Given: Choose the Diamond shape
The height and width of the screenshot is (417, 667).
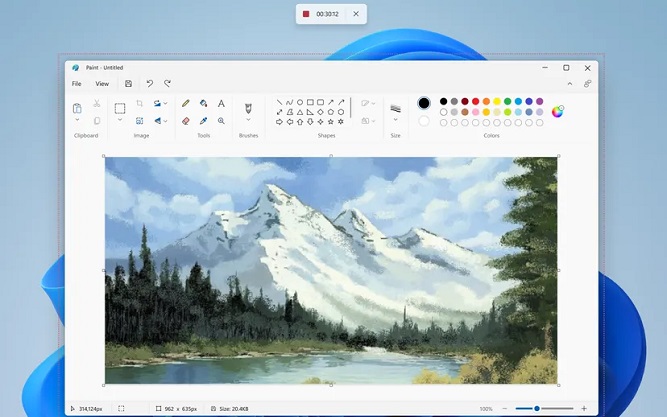Looking at the screenshot, I should pos(320,112).
